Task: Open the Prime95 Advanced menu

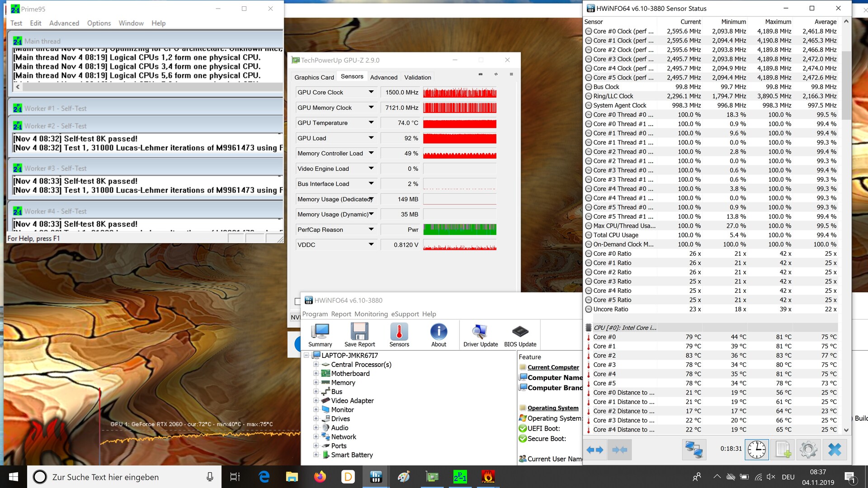Action: pyautogui.click(x=64, y=23)
